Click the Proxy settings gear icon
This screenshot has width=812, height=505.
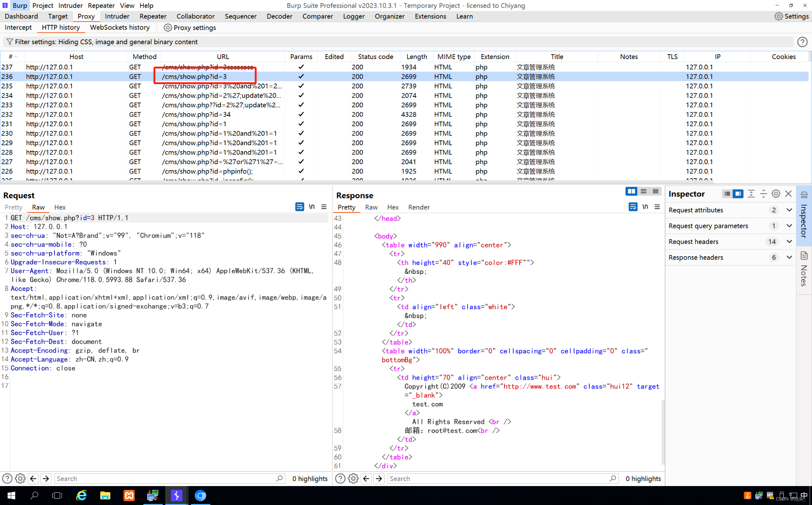click(167, 27)
